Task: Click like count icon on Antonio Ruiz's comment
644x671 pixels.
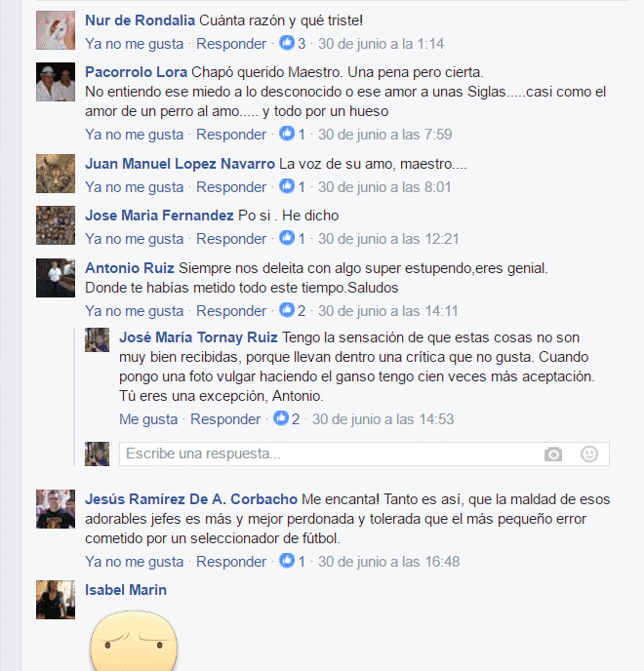Action: tap(287, 310)
